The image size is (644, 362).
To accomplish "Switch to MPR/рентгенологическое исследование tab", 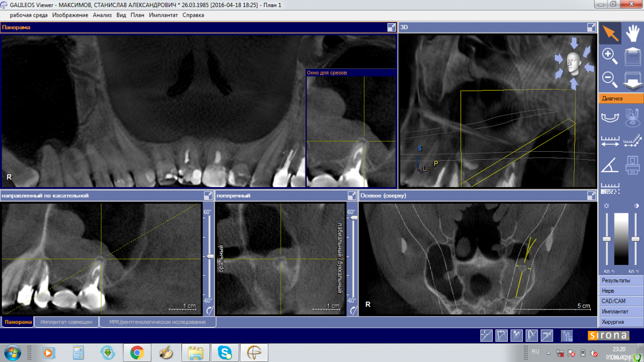I will point(157,322).
